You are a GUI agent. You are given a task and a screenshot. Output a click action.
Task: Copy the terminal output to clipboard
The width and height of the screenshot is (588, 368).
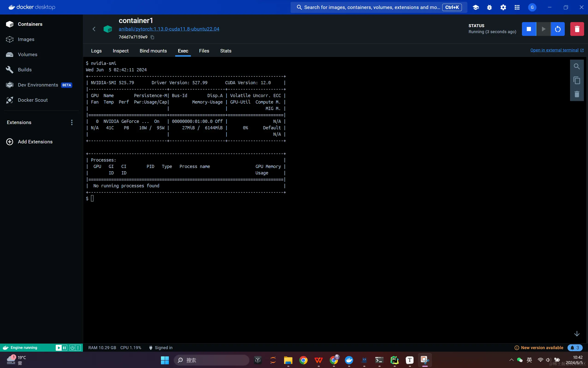pos(576,80)
